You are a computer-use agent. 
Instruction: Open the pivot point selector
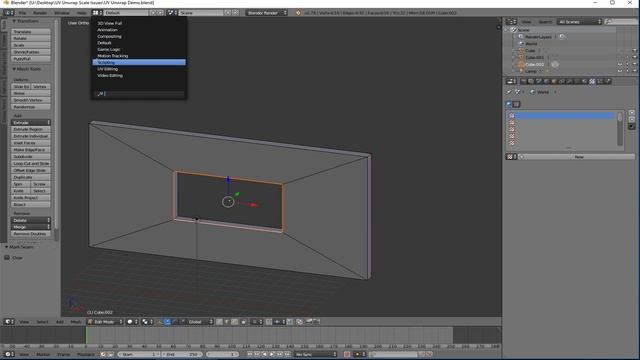[146, 322]
